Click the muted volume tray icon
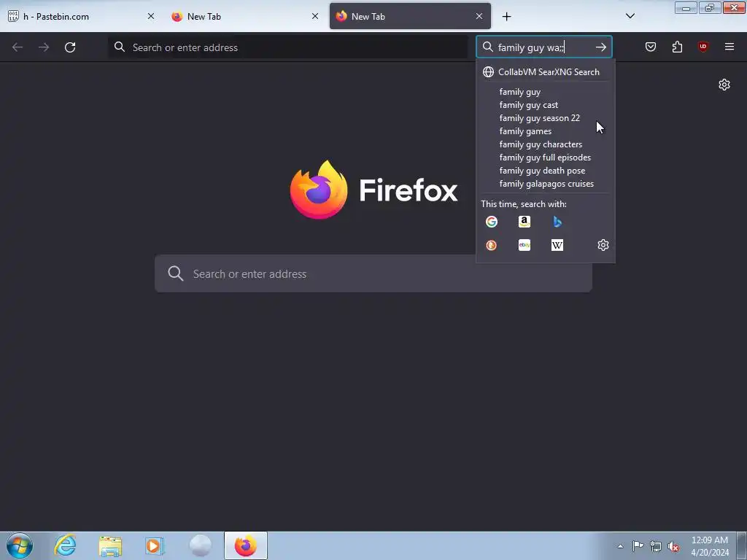The image size is (747, 560). (x=673, y=546)
